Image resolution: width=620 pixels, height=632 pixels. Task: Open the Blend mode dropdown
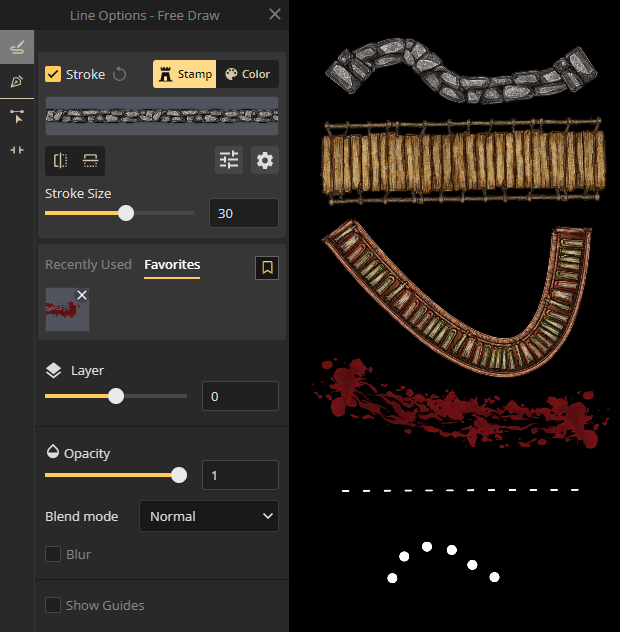(209, 516)
